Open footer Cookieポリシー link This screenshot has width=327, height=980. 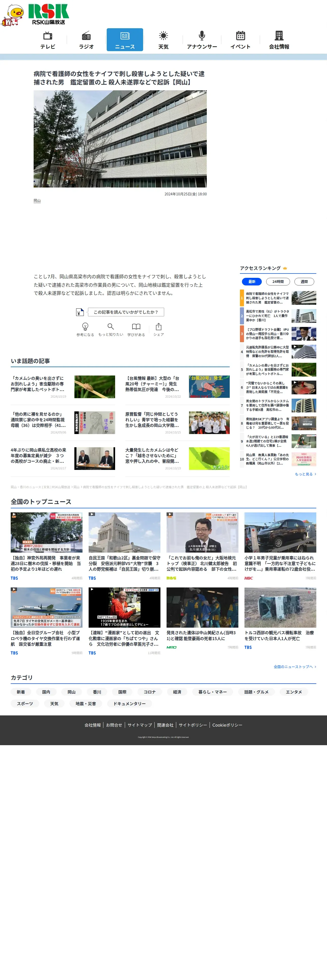tap(227, 725)
